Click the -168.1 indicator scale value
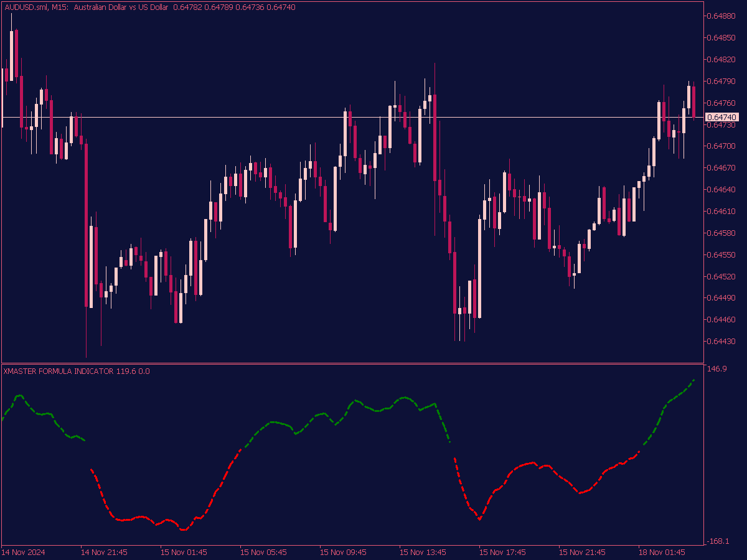Viewport: 747px width, 560px height. [718, 541]
